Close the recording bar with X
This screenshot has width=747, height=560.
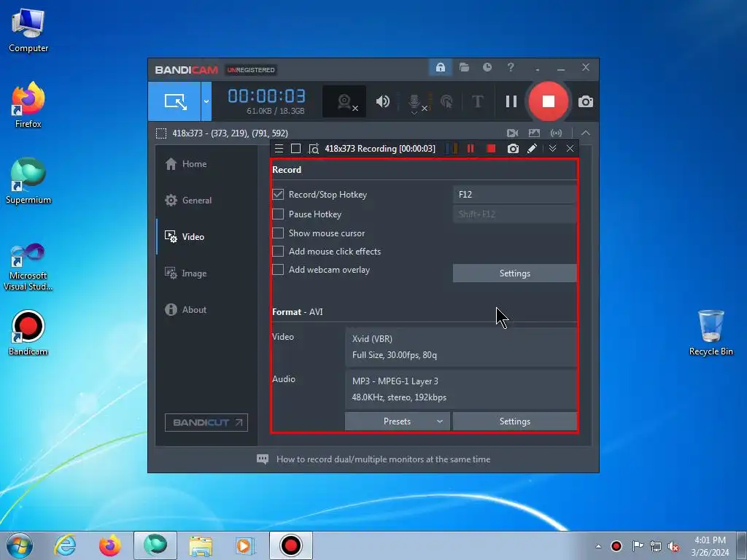pos(570,149)
